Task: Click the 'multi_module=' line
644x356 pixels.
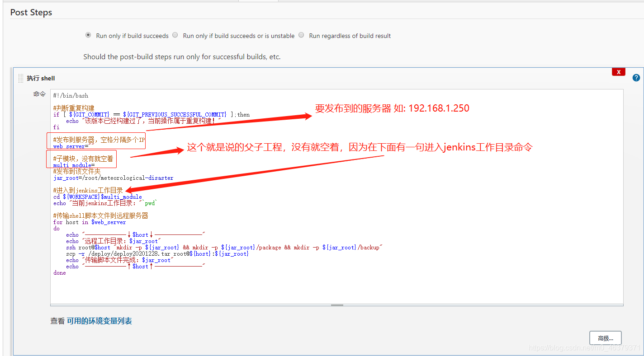Action: (x=74, y=165)
